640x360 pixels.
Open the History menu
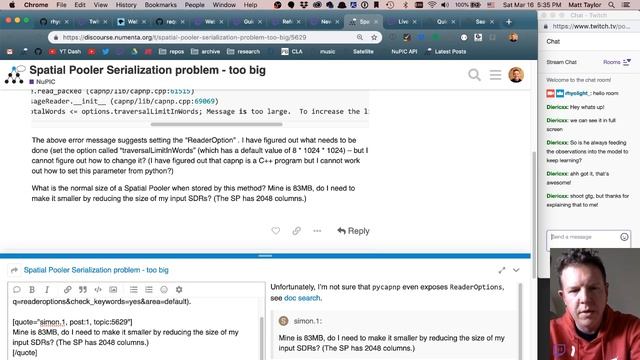[126, 5]
